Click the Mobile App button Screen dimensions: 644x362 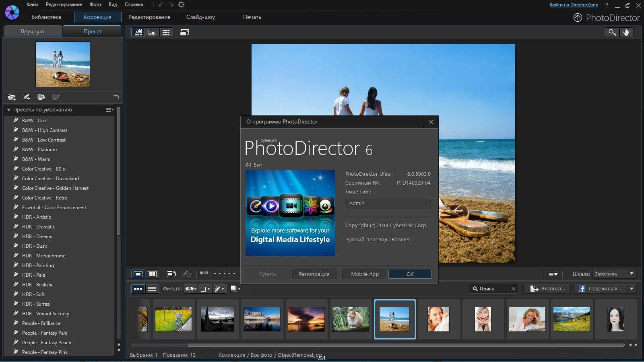point(365,274)
